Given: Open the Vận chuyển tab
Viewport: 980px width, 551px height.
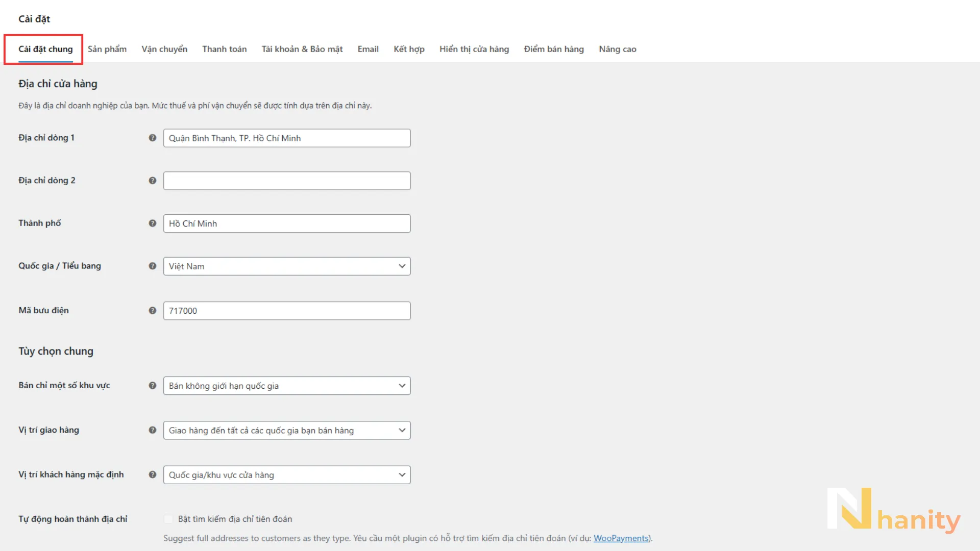Looking at the screenshot, I should click(164, 49).
